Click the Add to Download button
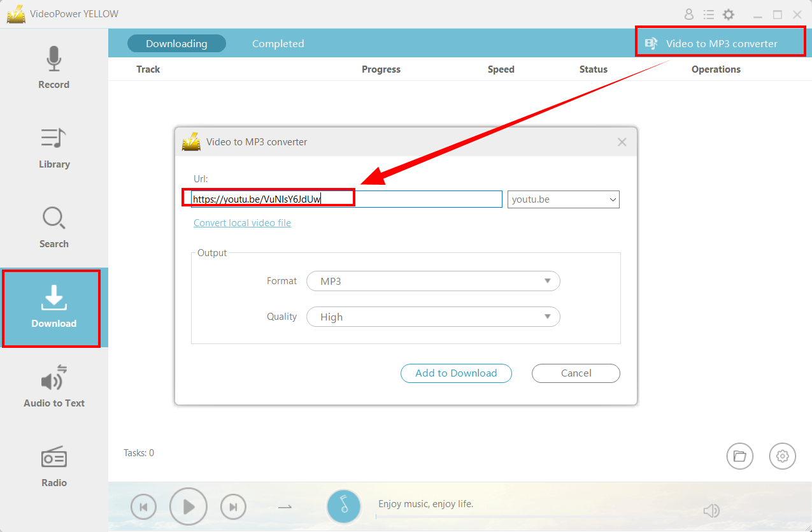The image size is (812, 532). [x=456, y=373]
